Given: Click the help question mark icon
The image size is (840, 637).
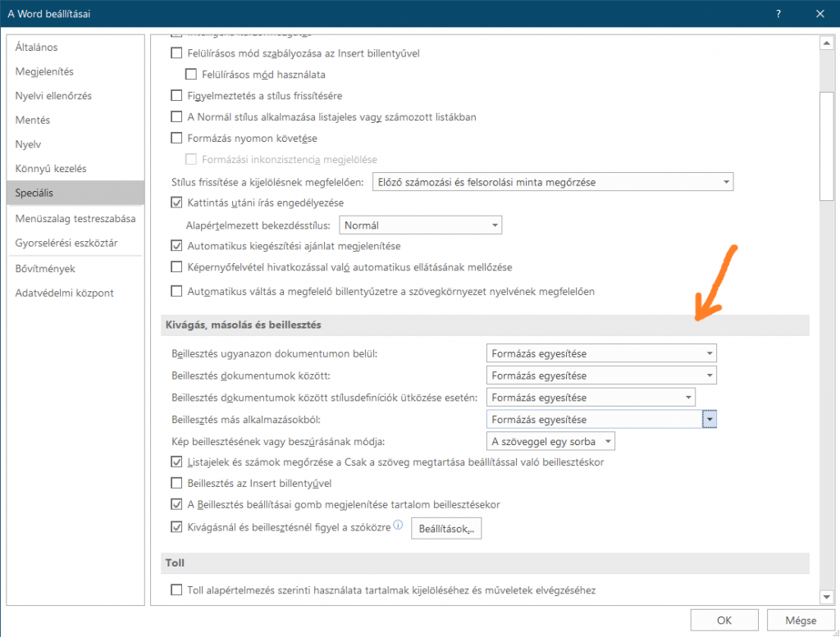Looking at the screenshot, I should [x=776, y=14].
